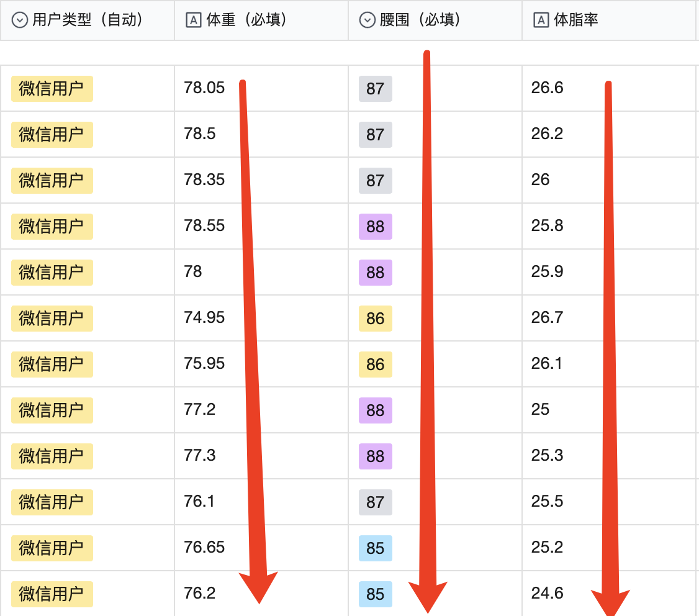This screenshot has width=699, height=616.
Task: Select the weight cell with value 74.95
Action: [x=204, y=318]
